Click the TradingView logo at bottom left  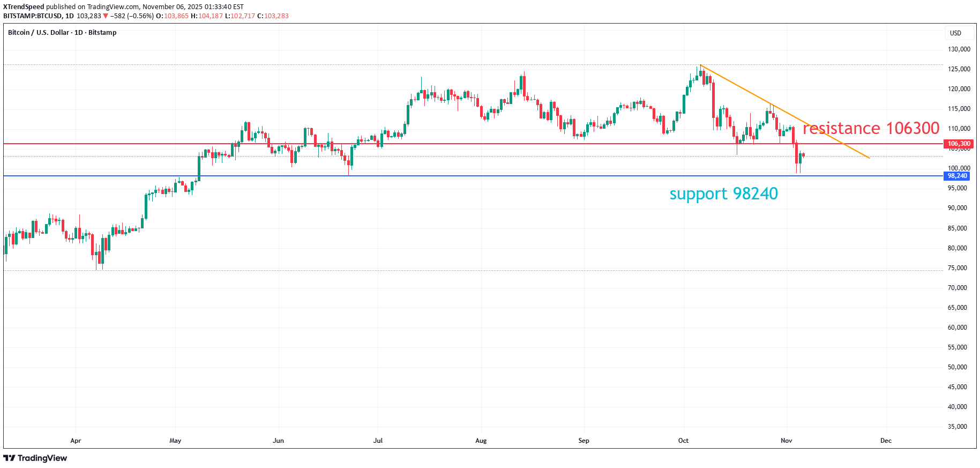(35, 458)
